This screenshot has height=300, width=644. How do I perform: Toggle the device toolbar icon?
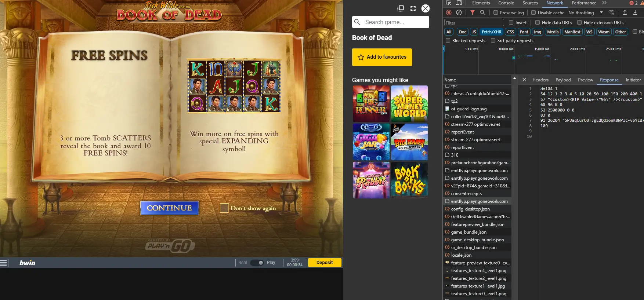(x=459, y=3)
